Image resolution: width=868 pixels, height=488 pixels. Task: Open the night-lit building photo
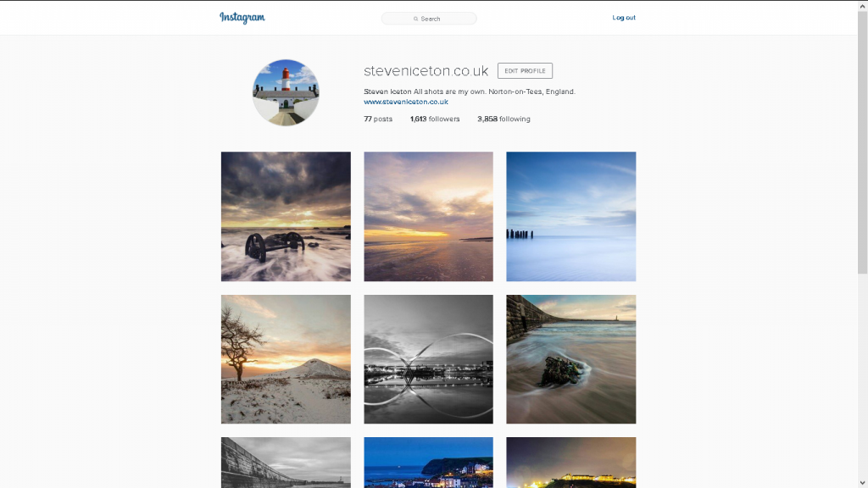(570, 463)
